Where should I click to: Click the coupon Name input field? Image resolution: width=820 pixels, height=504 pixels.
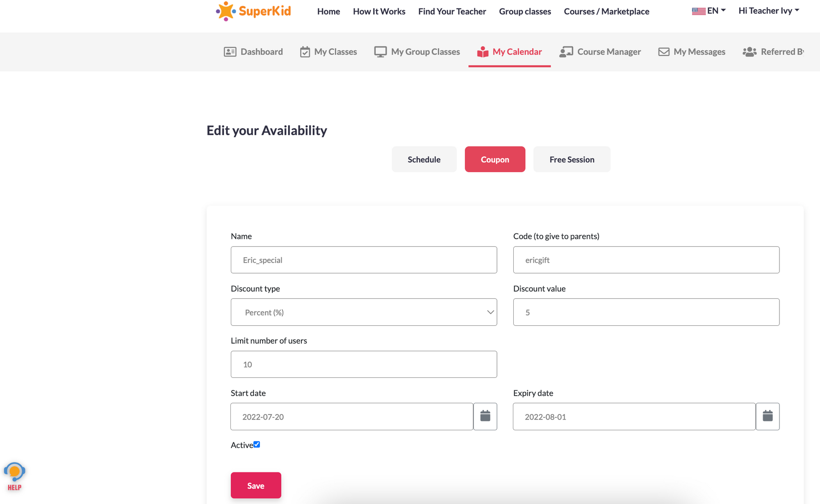point(364,260)
